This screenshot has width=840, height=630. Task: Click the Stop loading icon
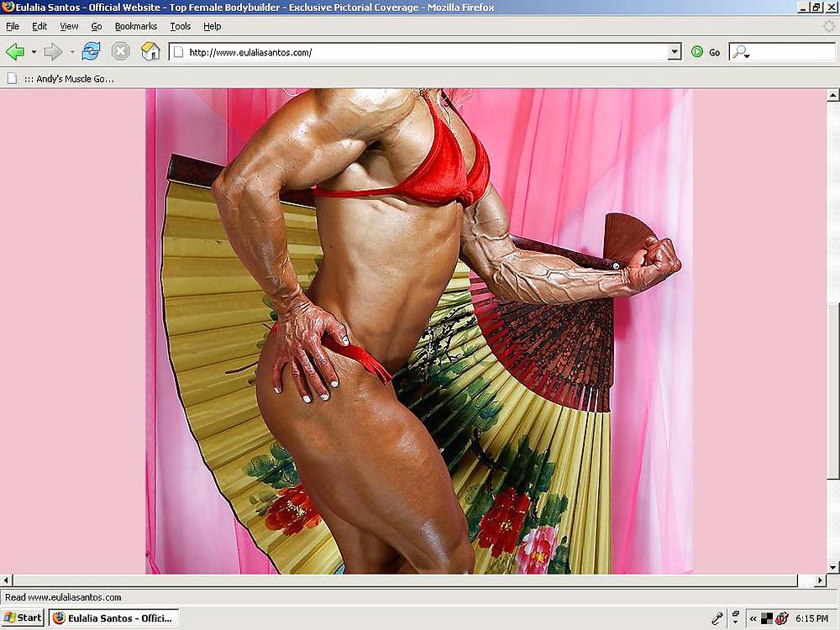click(x=120, y=51)
